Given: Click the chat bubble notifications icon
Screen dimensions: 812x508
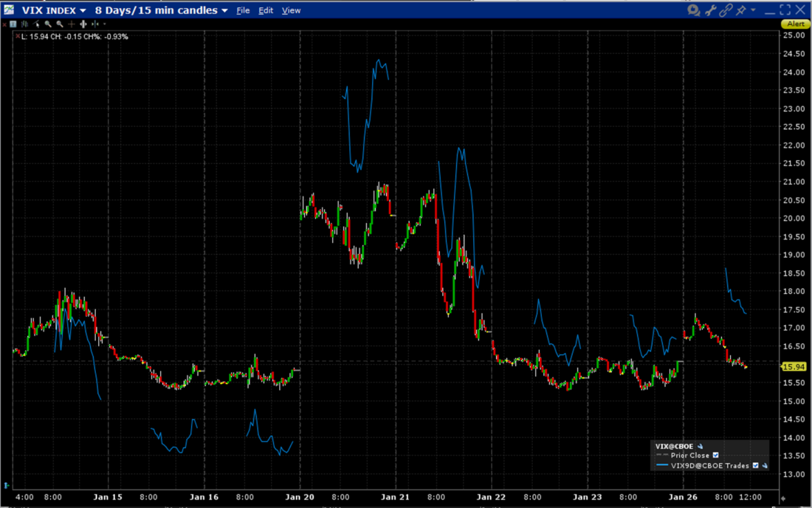Looking at the screenshot, I should (692, 10).
